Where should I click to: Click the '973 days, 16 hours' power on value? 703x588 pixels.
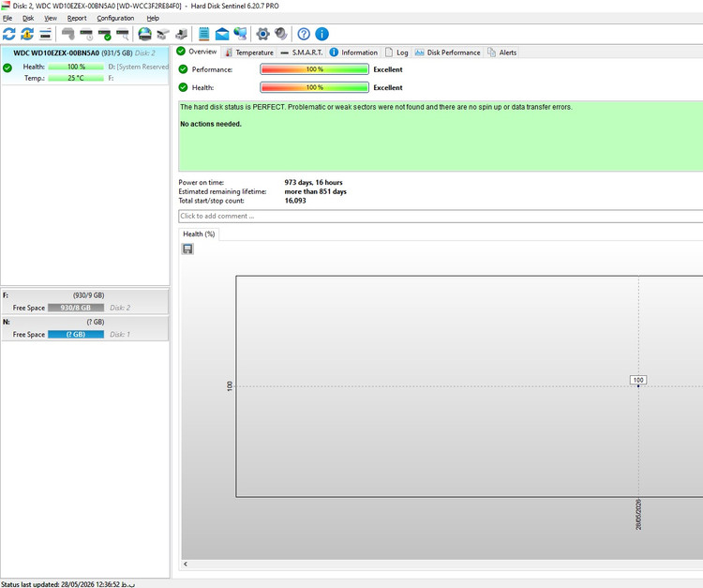pos(313,183)
